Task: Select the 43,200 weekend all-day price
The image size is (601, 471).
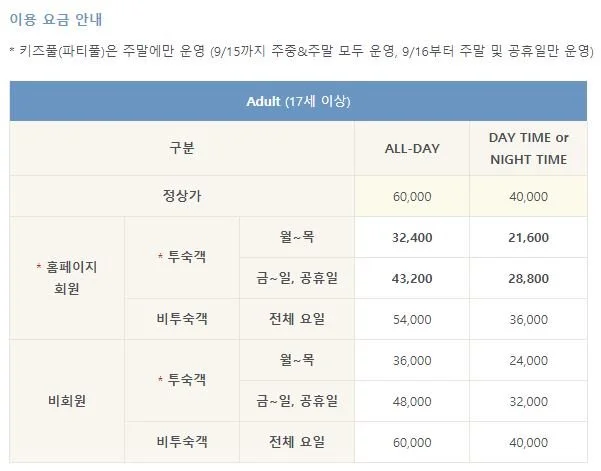Action: [x=412, y=278]
